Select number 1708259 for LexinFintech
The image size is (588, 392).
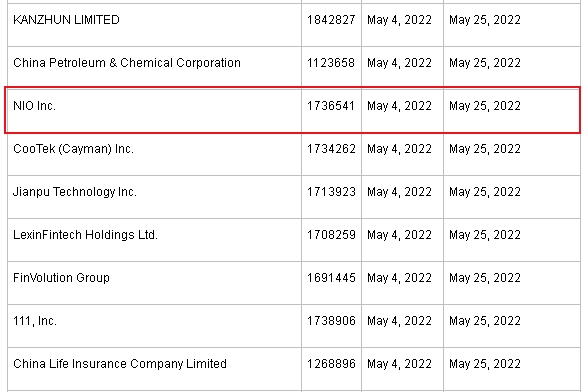pyautogui.click(x=331, y=235)
